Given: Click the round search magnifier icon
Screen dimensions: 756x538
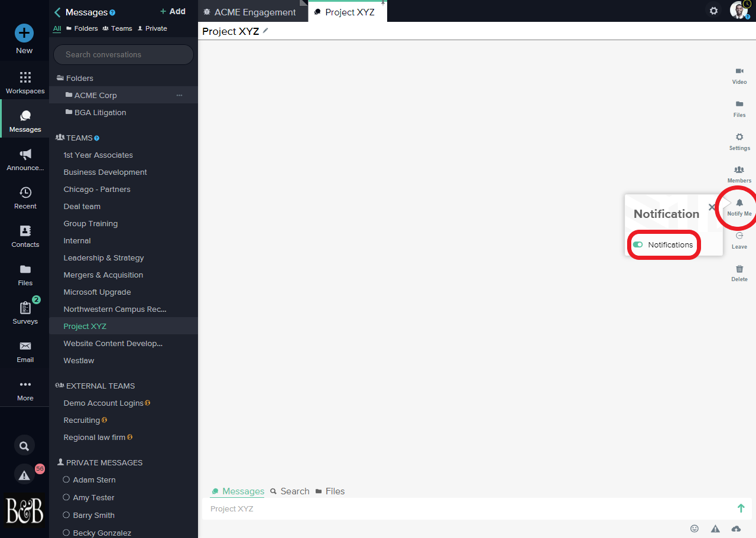Looking at the screenshot, I should [x=24, y=446].
